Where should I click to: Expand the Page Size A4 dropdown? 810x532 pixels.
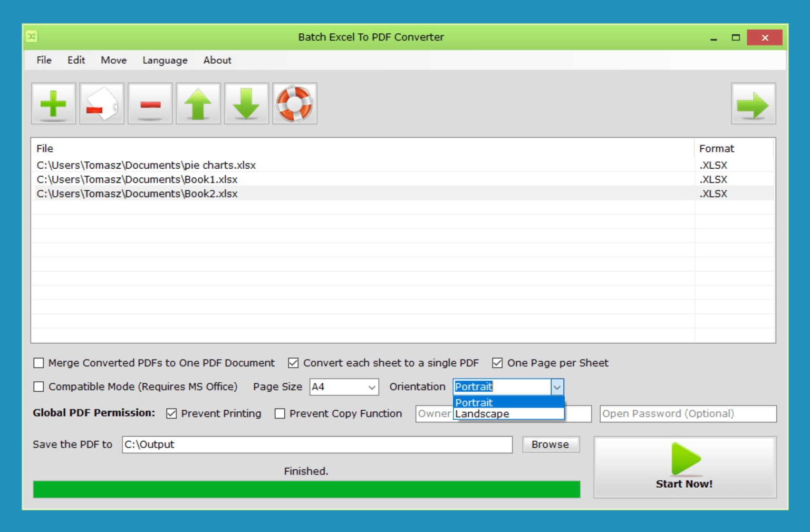[x=372, y=387]
